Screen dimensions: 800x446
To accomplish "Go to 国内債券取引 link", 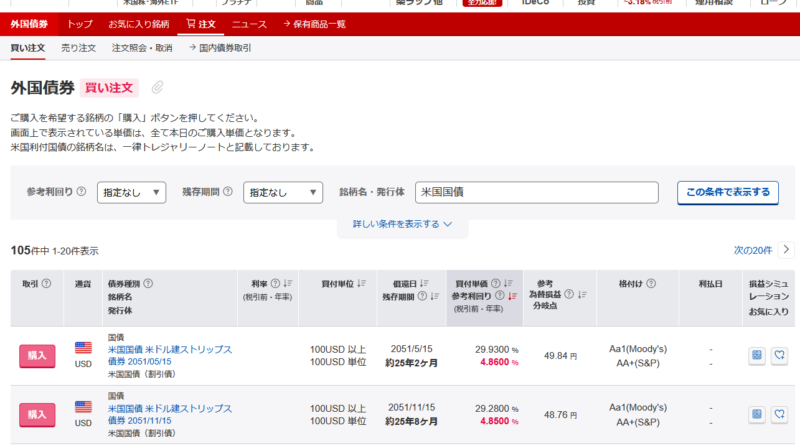I will point(220,48).
